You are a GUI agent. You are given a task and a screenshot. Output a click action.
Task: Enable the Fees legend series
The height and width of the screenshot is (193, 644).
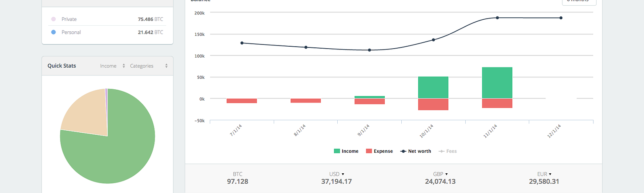tap(448, 151)
